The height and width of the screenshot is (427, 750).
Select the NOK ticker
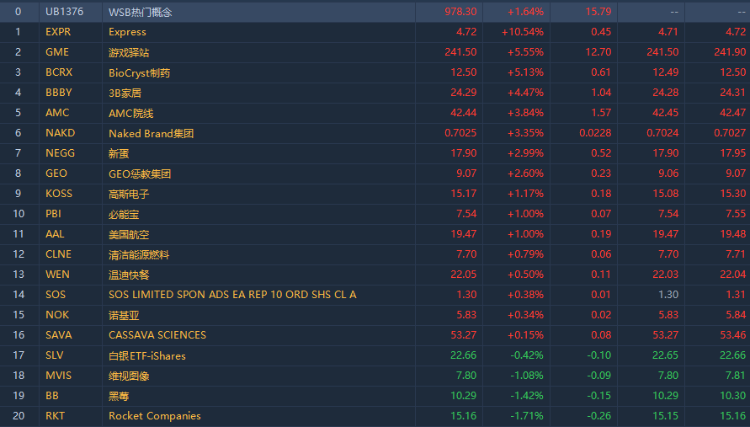tap(57, 315)
